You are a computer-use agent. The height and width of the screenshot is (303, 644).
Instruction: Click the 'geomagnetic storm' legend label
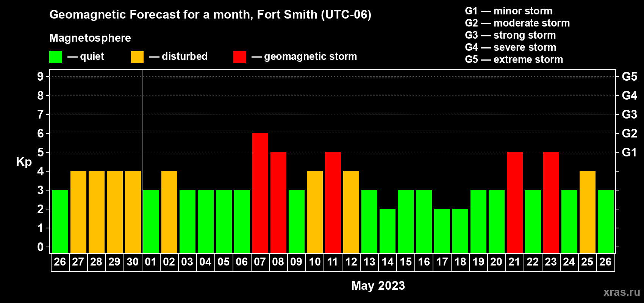coord(311,57)
